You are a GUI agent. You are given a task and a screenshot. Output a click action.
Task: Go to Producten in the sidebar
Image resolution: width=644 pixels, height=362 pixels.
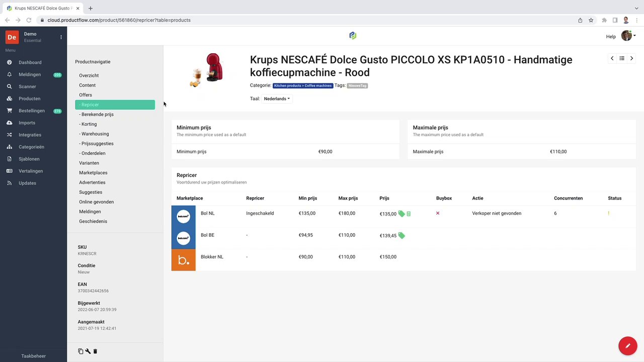tap(29, 99)
